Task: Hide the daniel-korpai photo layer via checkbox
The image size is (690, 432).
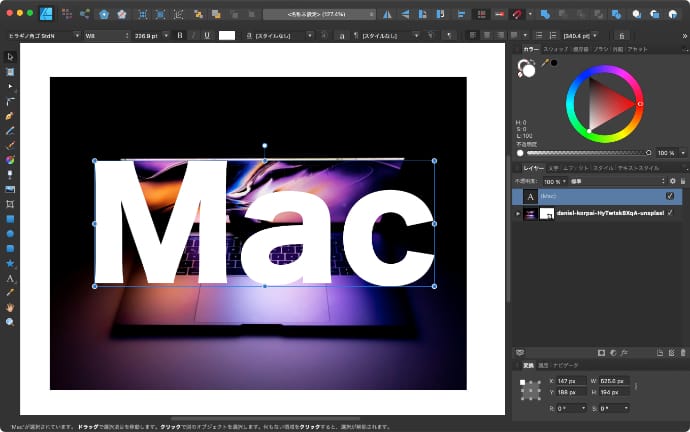Action: 670,213
